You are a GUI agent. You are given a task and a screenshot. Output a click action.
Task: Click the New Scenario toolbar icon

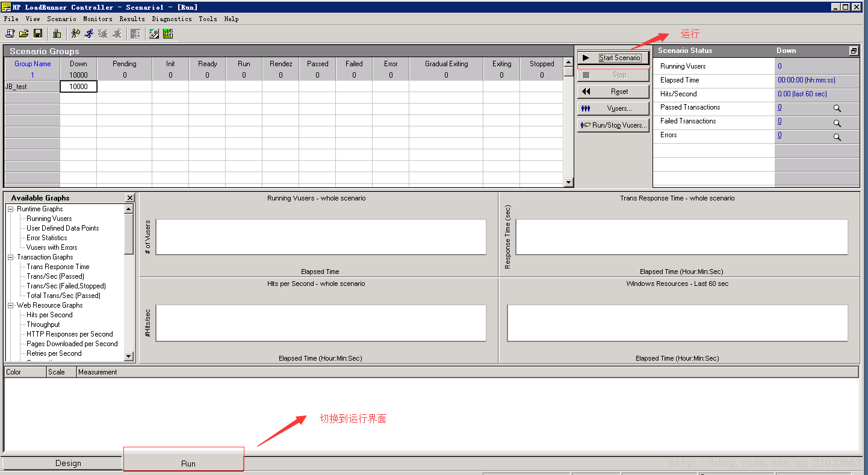pos(10,34)
